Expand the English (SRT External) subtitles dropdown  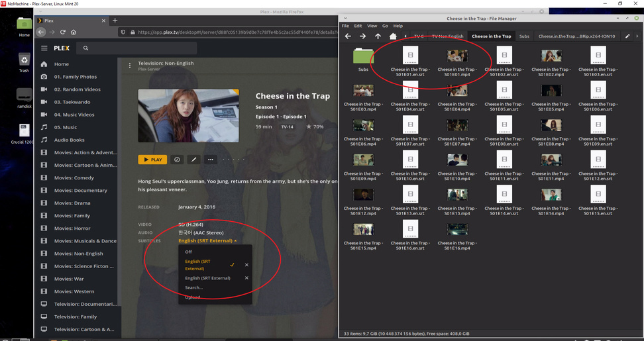[207, 241]
